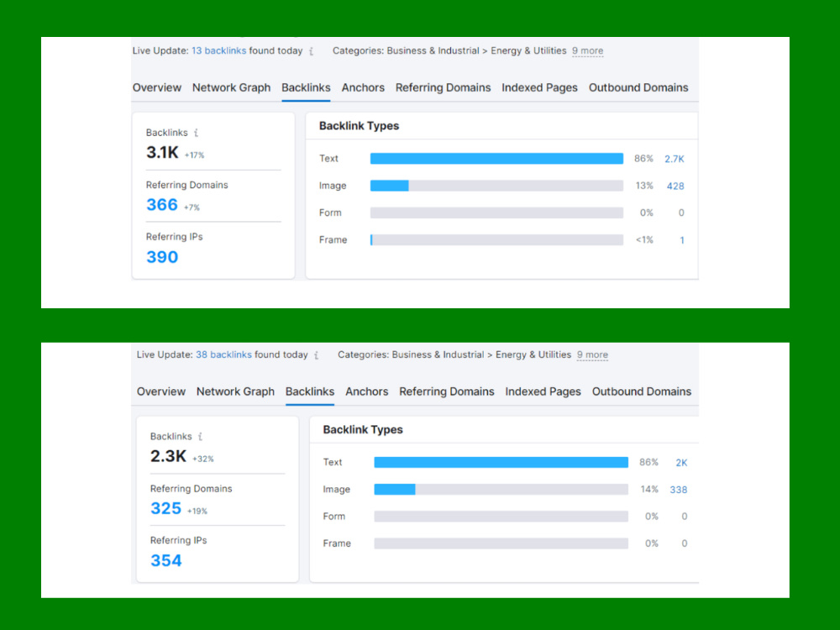Open info icon beside '13 backlinks found today'

coord(312,51)
